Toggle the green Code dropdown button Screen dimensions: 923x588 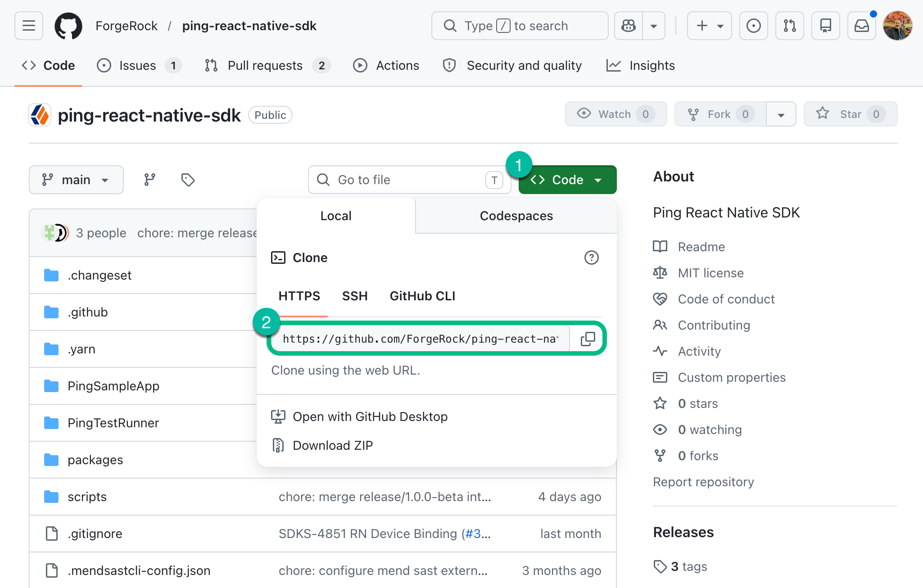tap(567, 180)
